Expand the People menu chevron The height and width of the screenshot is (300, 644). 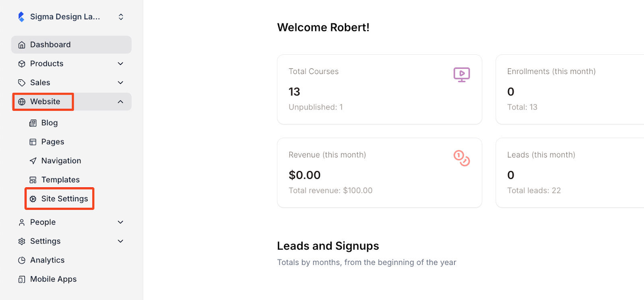[x=120, y=222]
